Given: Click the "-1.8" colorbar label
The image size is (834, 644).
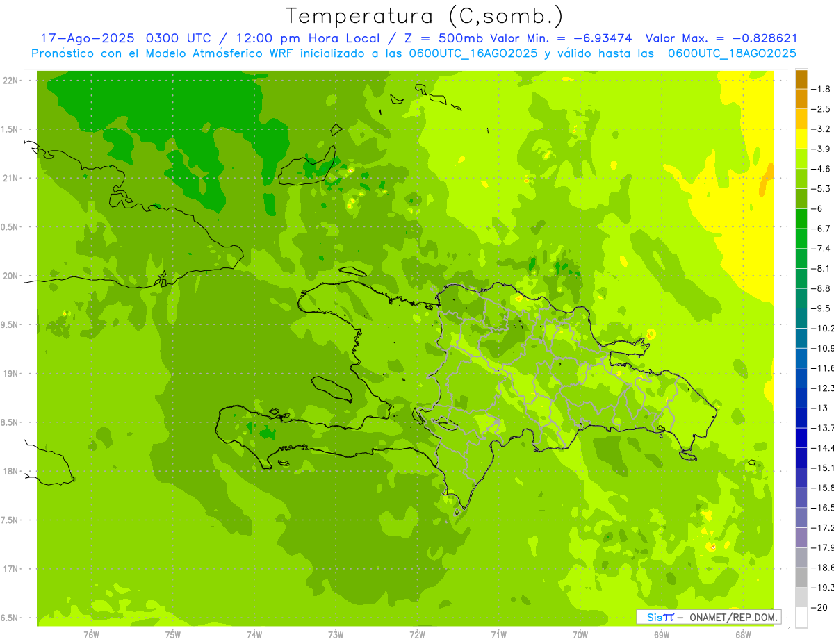Looking at the screenshot, I should (822, 89).
